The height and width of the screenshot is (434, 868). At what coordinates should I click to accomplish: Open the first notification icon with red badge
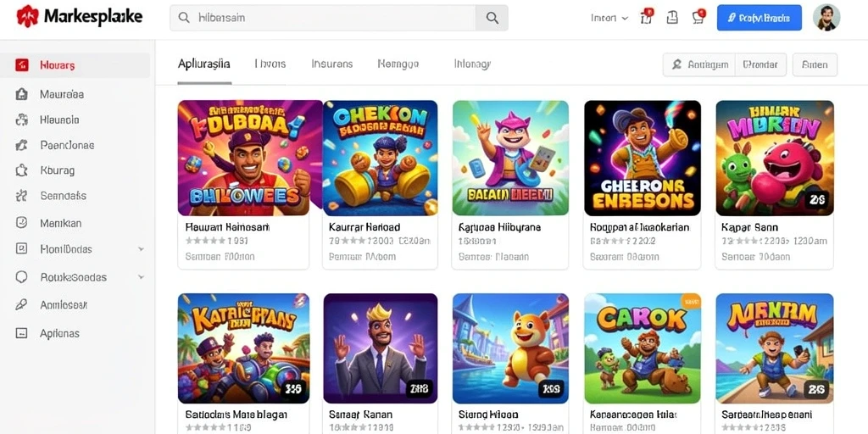pyautogui.click(x=647, y=17)
